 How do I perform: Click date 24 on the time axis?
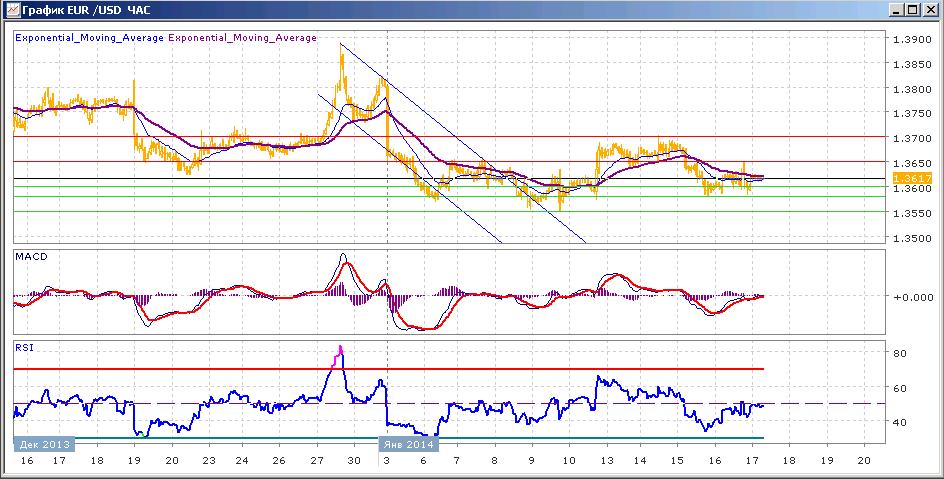[243, 461]
